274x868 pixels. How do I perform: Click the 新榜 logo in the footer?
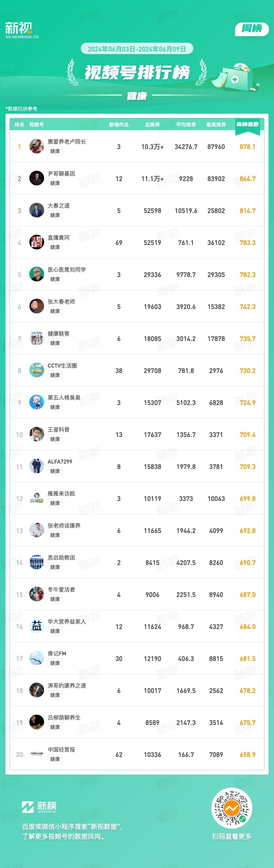tap(39, 807)
